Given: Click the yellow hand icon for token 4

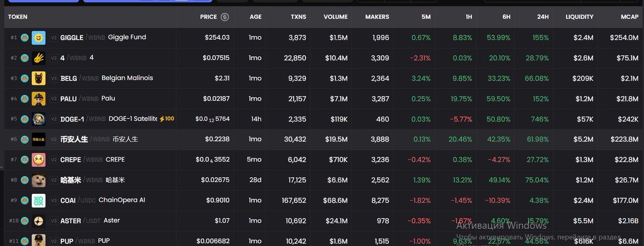Looking at the screenshot, I should 39,58.
